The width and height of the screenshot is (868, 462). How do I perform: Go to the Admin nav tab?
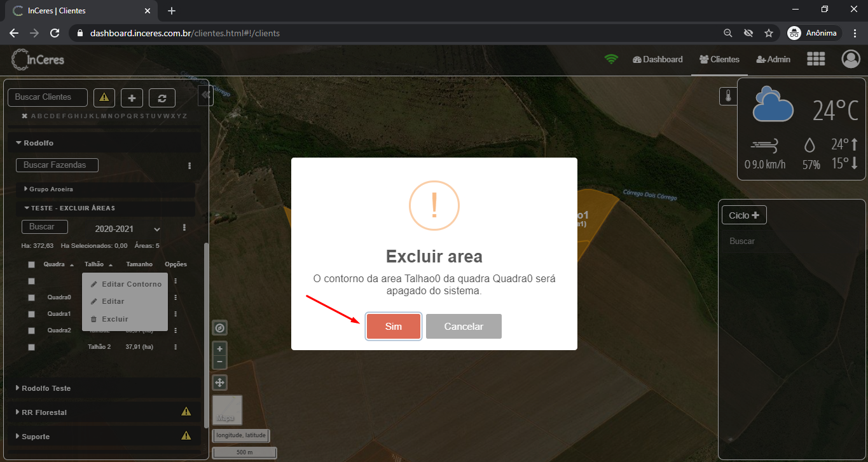click(x=773, y=59)
